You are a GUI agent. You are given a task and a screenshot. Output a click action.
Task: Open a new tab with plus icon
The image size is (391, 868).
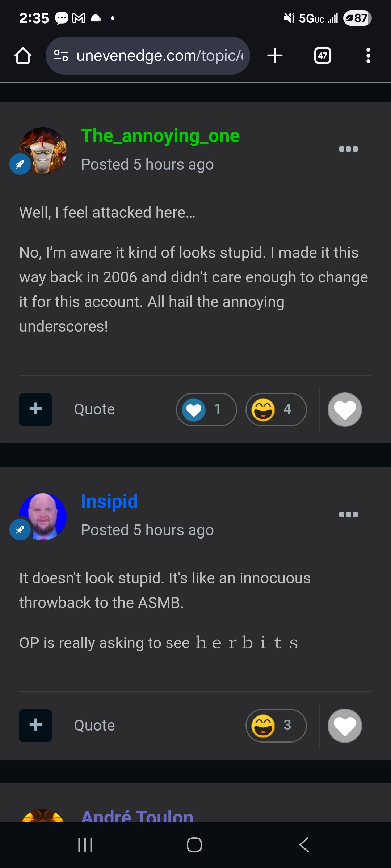point(275,56)
